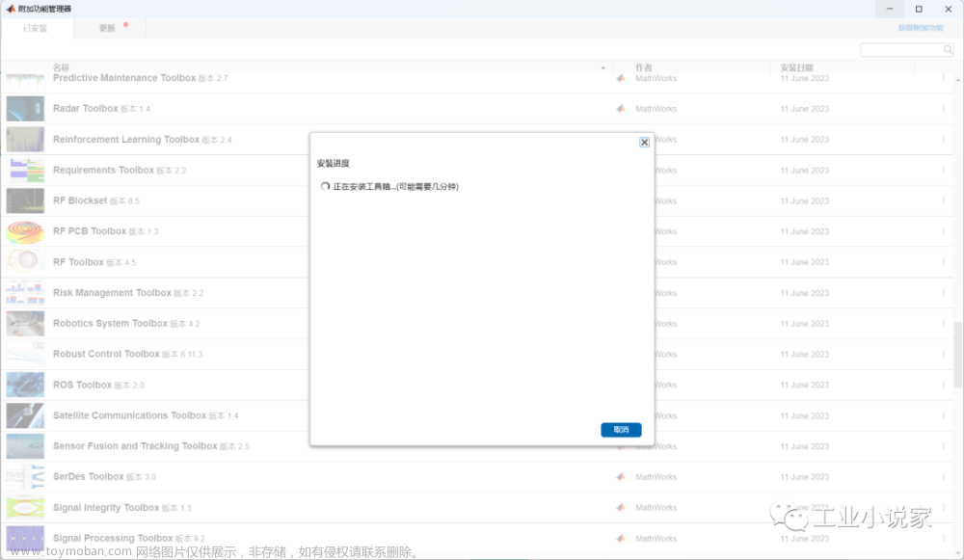Select Robust Control Toolbox name text

106,355
